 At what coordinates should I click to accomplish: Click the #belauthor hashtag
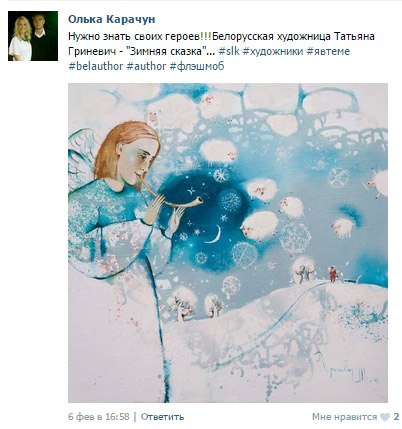click(96, 66)
